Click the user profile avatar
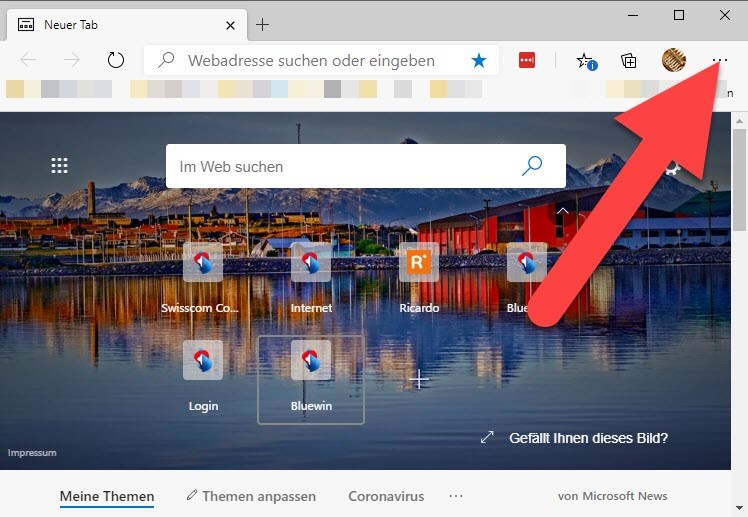 (674, 60)
